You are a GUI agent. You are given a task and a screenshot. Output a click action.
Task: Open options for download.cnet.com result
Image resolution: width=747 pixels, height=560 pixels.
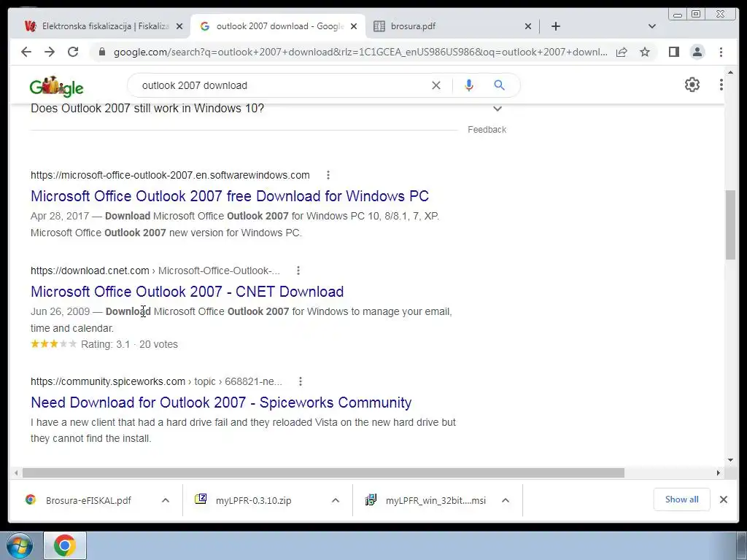tap(298, 271)
